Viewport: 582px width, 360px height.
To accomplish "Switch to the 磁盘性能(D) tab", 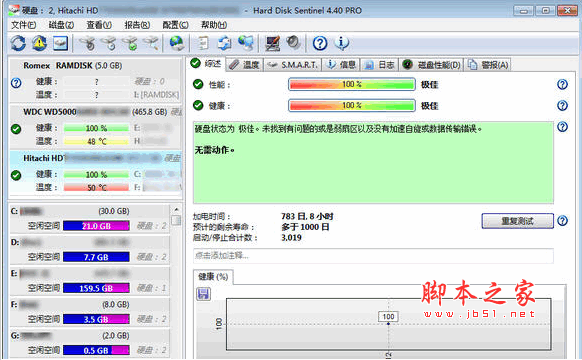I will (432, 65).
